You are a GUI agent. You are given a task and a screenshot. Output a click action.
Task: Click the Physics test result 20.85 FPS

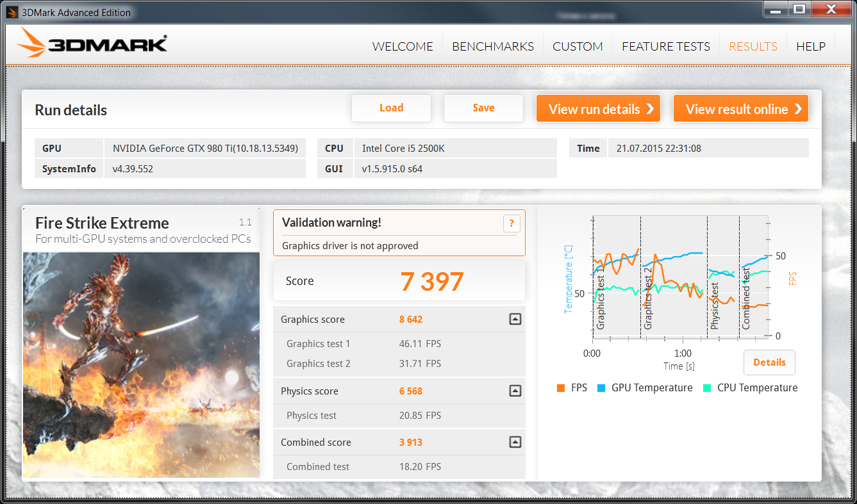pos(420,416)
